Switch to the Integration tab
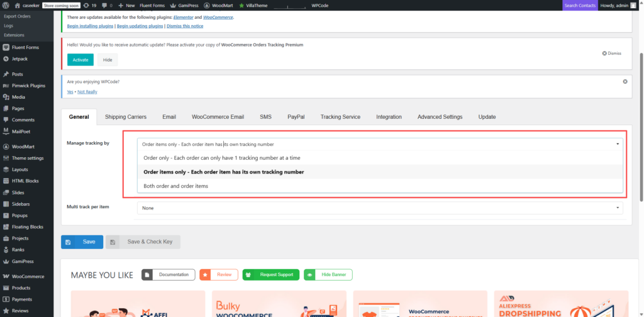The width and height of the screenshot is (644, 317). click(389, 117)
